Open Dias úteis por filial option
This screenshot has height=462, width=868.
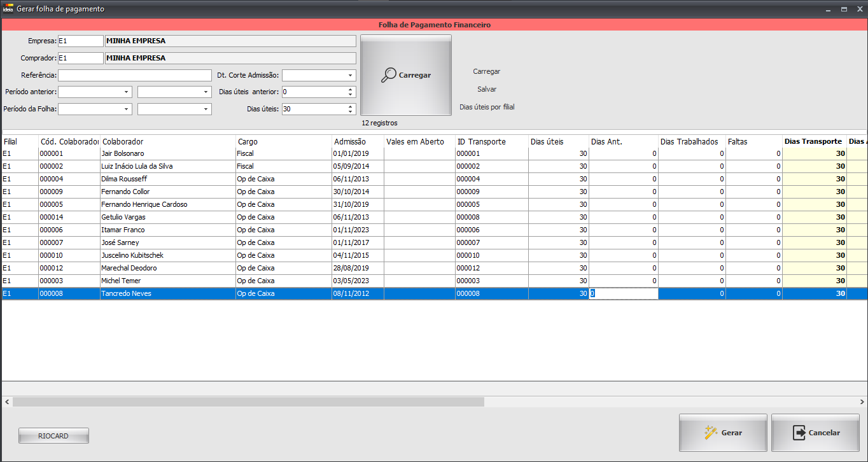pos(487,107)
